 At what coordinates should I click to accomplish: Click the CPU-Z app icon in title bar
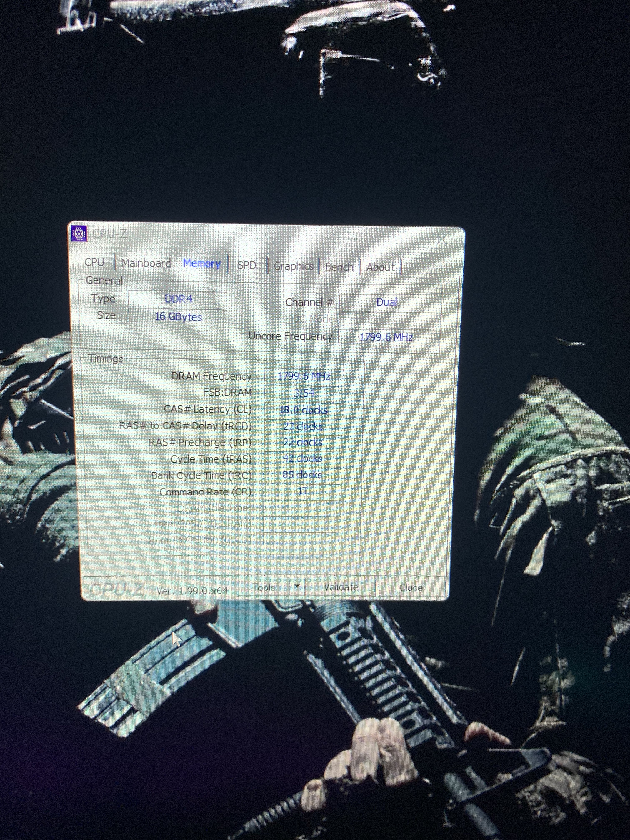click(x=79, y=234)
